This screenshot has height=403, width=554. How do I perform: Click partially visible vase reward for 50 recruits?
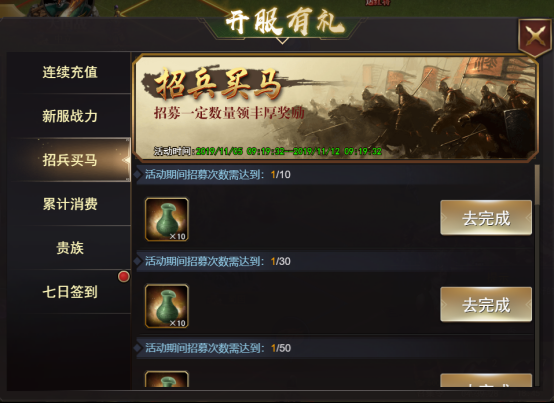click(167, 379)
